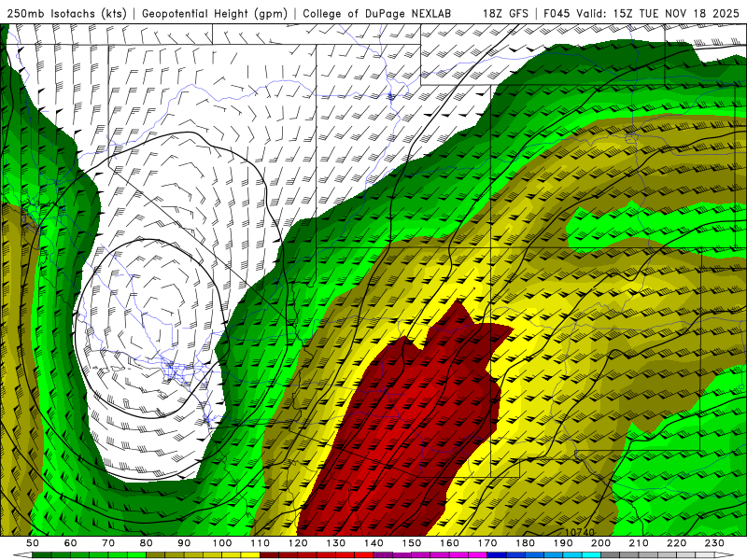
Task: Click legend value 70
Action: [108, 543]
